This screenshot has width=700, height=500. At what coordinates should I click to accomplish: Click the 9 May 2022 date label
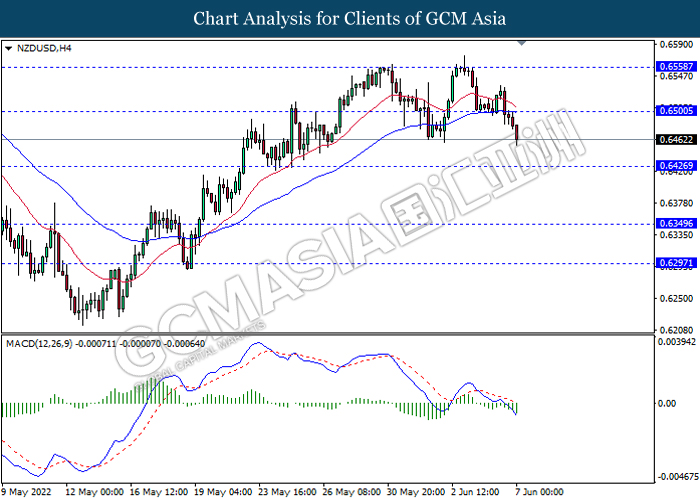27,492
